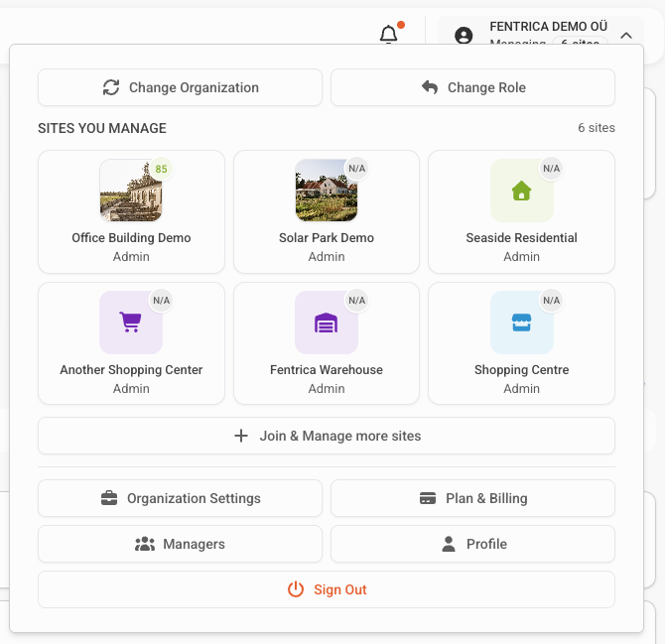The width and height of the screenshot is (665, 644).
Task: Click the N/A badge on Solar Park Demo
Action: (x=356, y=169)
